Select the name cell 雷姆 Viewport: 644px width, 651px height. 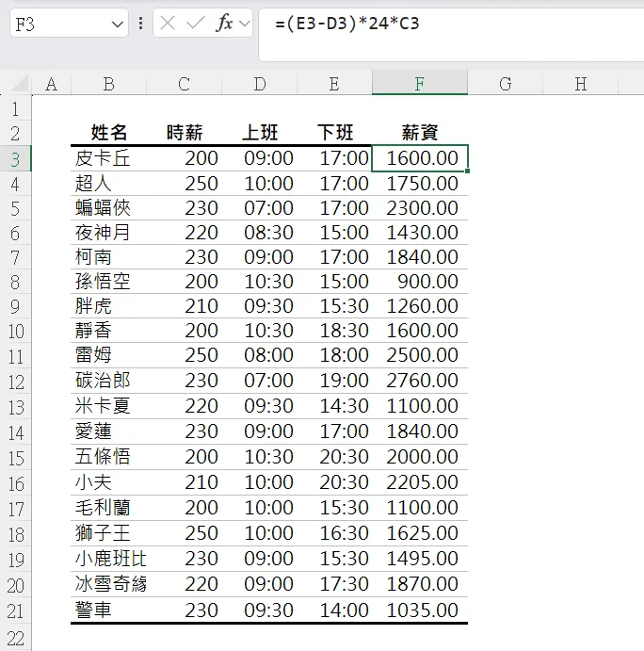[x=108, y=355]
